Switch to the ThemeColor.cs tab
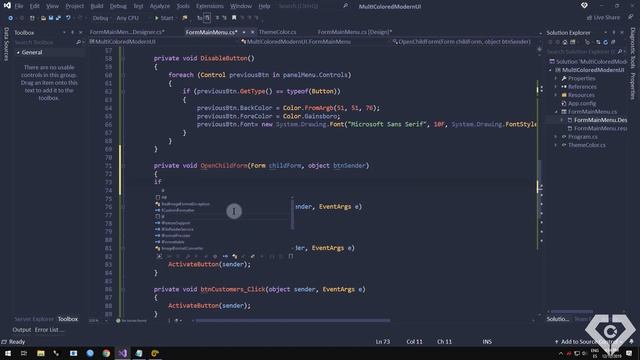The height and width of the screenshot is (360, 640). pyautogui.click(x=277, y=32)
